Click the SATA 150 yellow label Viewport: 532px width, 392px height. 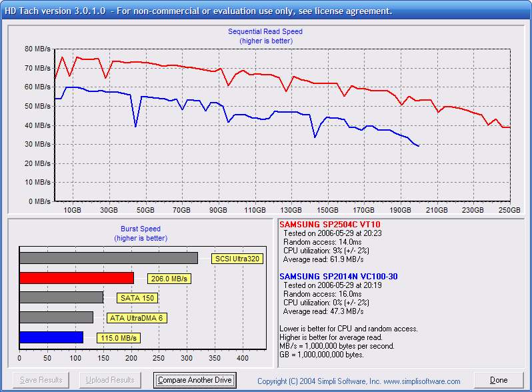pyautogui.click(x=137, y=298)
